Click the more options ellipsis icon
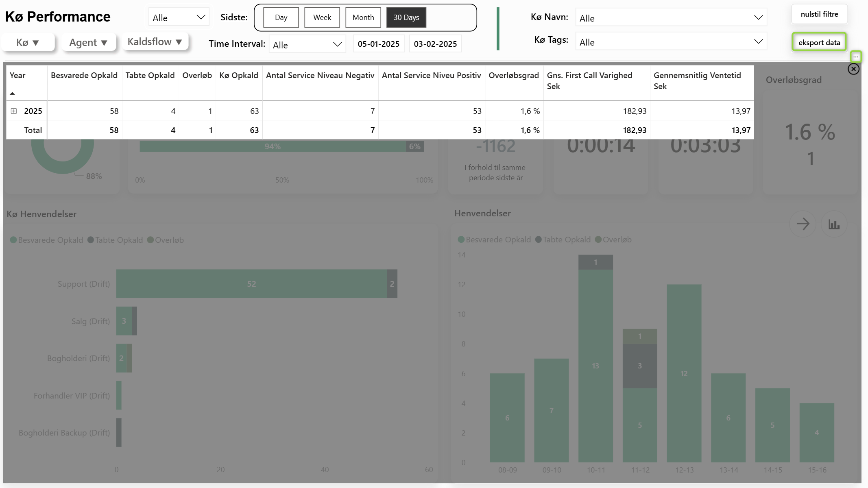This screenshot has height=488, width=868. [856, 57]
